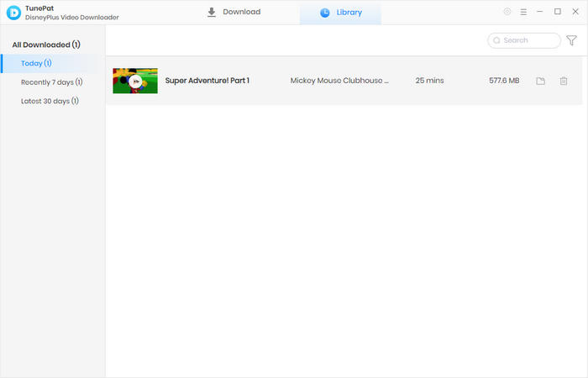Click the TunePat logo icon
588x378 pixels.
[13, 13]
